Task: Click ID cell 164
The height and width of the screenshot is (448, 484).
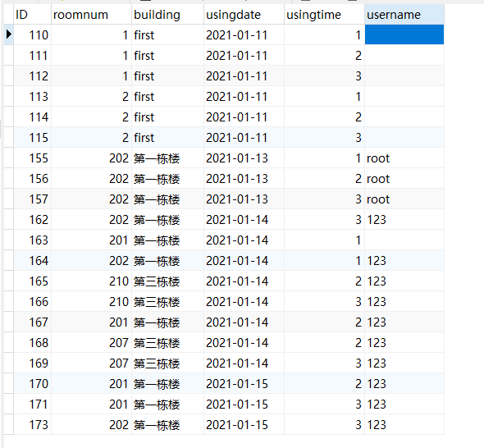Action: (33, 261)
